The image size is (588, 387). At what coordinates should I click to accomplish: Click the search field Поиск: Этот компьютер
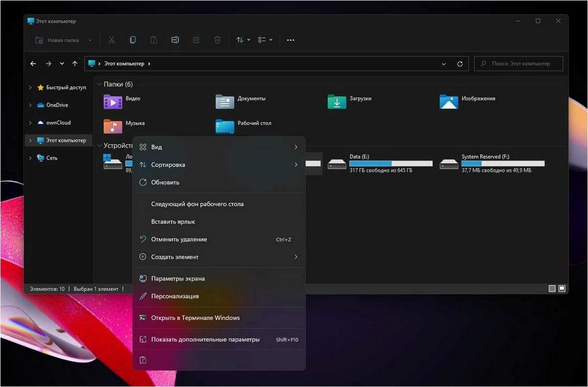pos(519,64)
